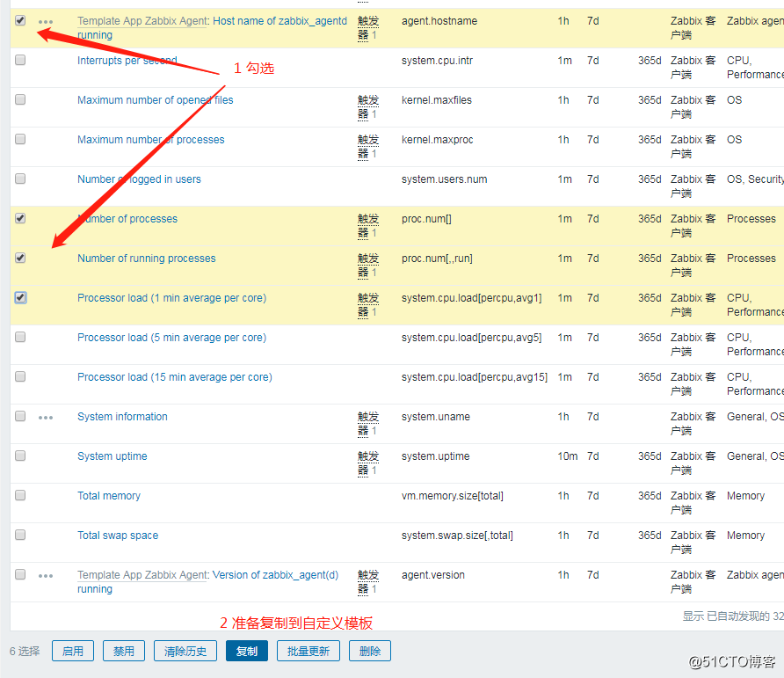Tick the Version of zabbix_agent(d) running checkbox
Screen dimensions: 784x678
tap(20, 574)
